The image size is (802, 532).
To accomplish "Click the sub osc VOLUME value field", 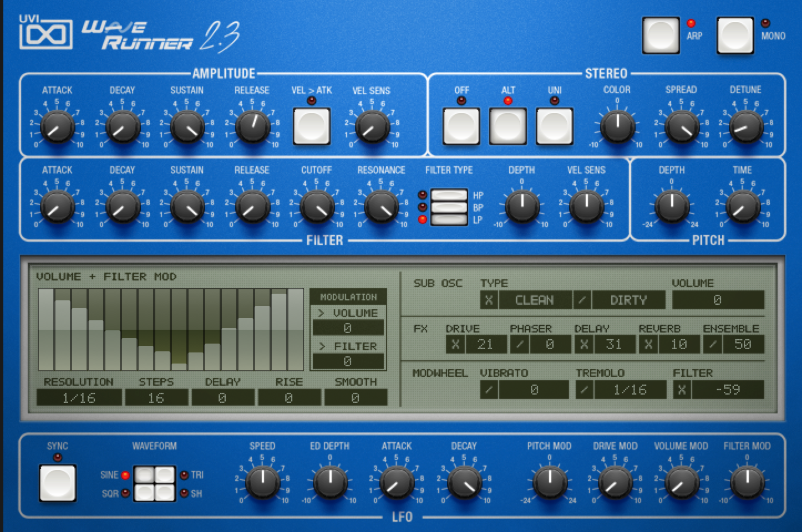I will click(x=718, y=300).
